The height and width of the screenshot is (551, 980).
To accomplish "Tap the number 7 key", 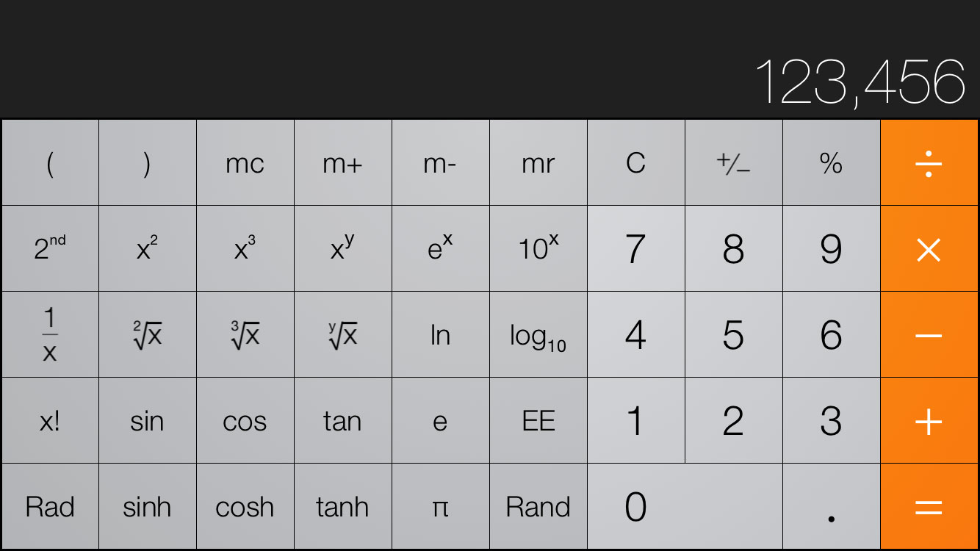I will (635, 249).
